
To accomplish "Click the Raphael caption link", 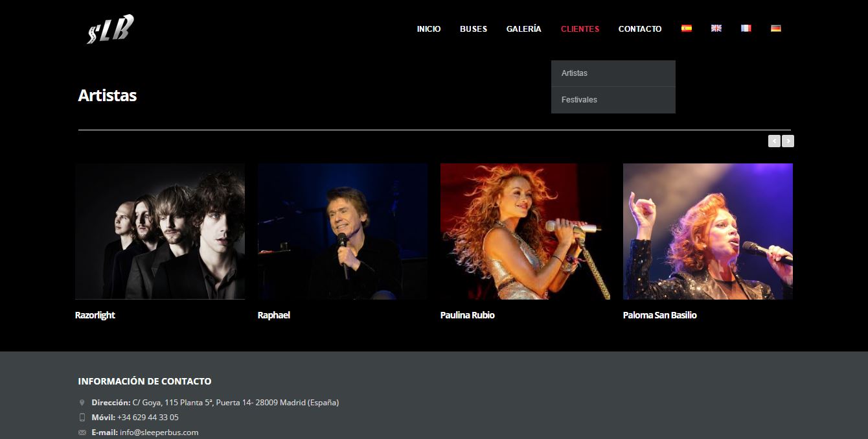I will (x=274, y=315).
